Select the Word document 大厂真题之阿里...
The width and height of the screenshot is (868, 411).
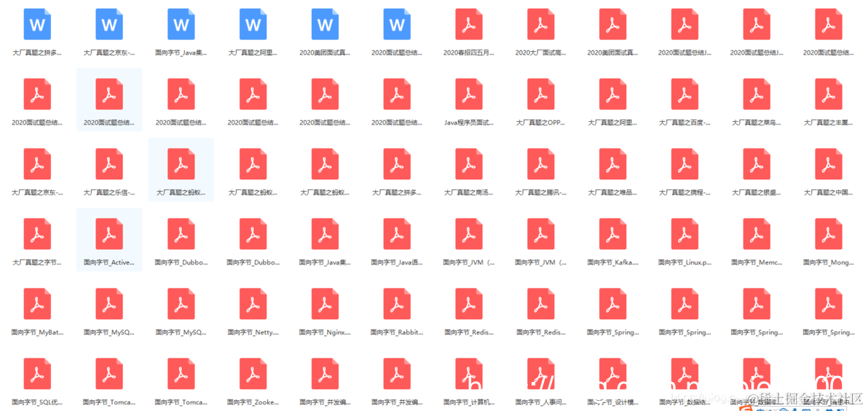pyautogui.click(x=253, y=24)
